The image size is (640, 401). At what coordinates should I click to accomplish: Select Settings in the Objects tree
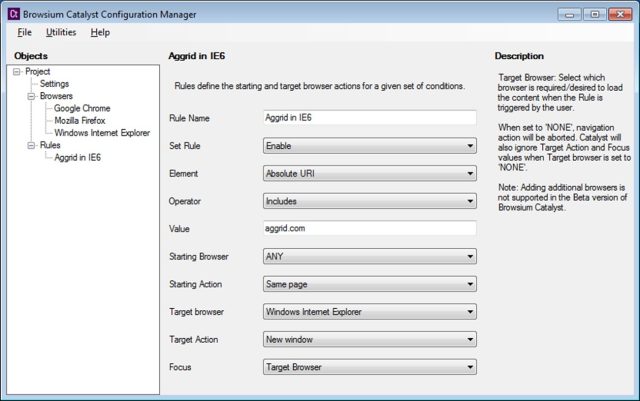point(54,84)
